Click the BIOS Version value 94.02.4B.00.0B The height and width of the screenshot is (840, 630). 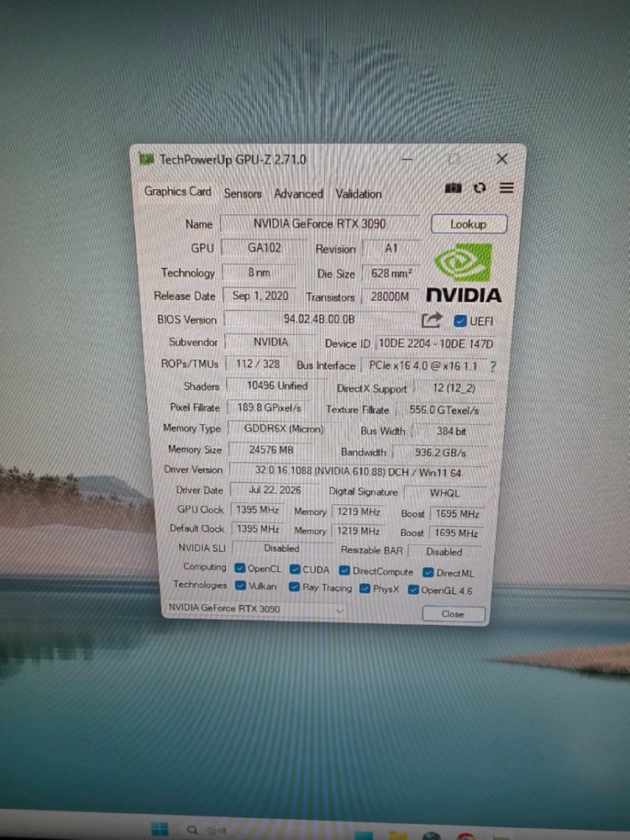point(320,319)
